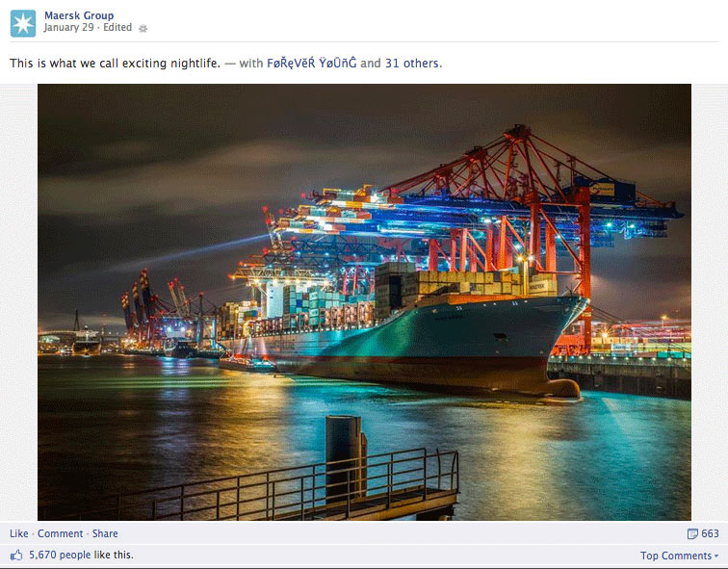View edit history via Edited label
728x569 pixels.
117,27
